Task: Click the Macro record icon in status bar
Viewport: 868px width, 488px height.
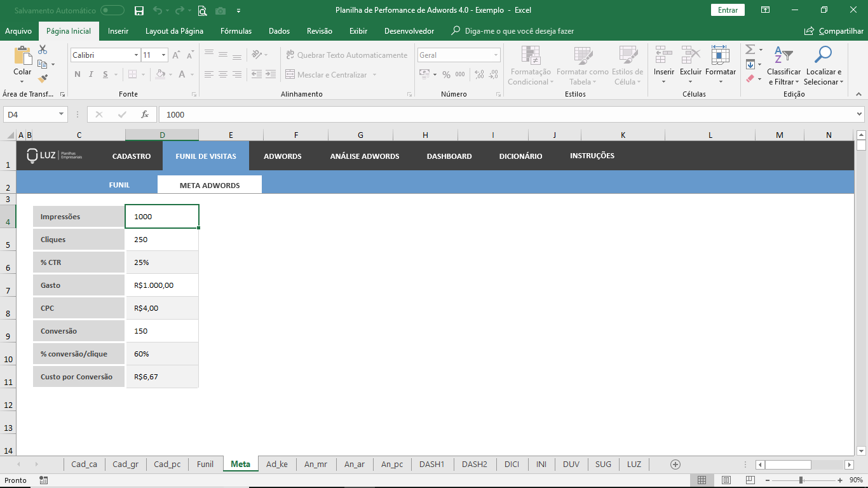Action: click(43, 480)
